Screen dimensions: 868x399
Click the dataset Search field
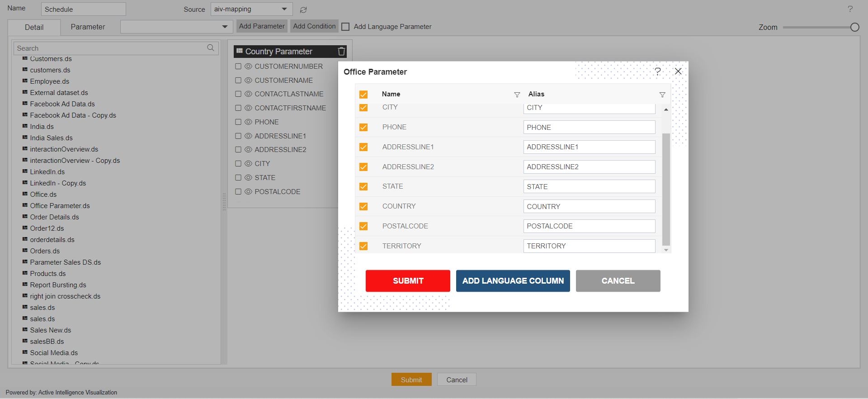(116, 48)
